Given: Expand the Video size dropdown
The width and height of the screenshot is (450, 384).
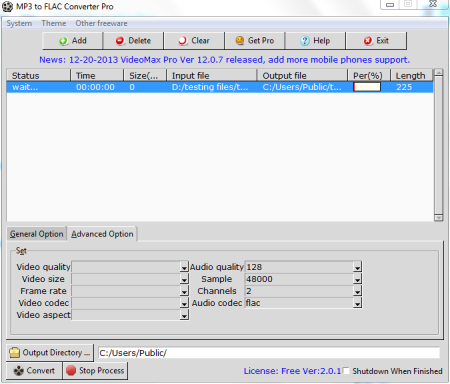Looking at the screenshot, I should [184, 279].
